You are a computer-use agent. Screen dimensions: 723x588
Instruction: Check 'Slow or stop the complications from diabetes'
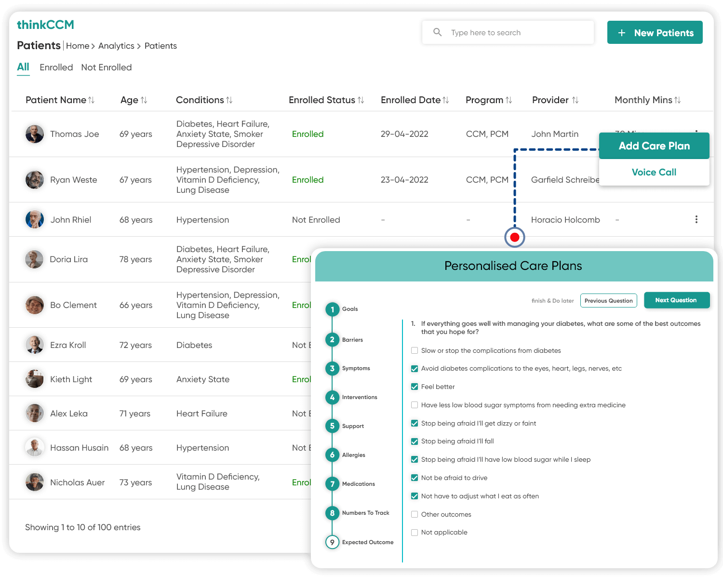(415, 350)
